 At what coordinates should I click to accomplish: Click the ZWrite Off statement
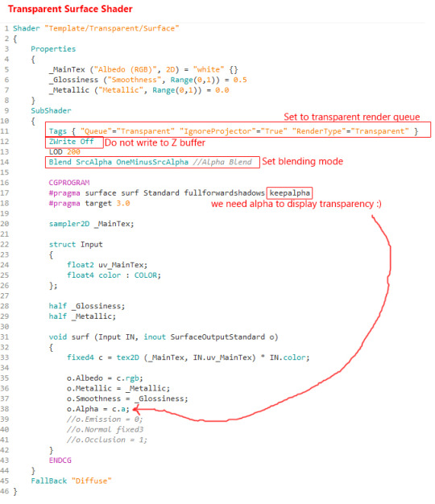[x=72, y=142]
